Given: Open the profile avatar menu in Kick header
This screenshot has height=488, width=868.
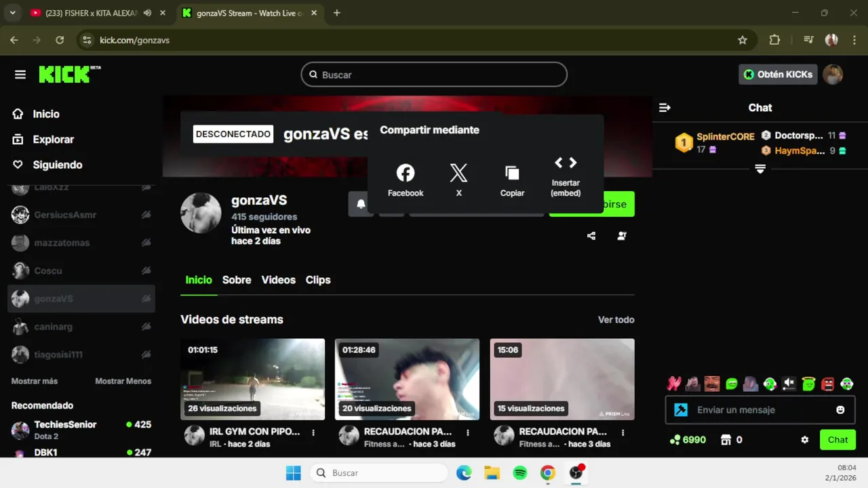Looking at the screenshot, I should click(833, 75).
